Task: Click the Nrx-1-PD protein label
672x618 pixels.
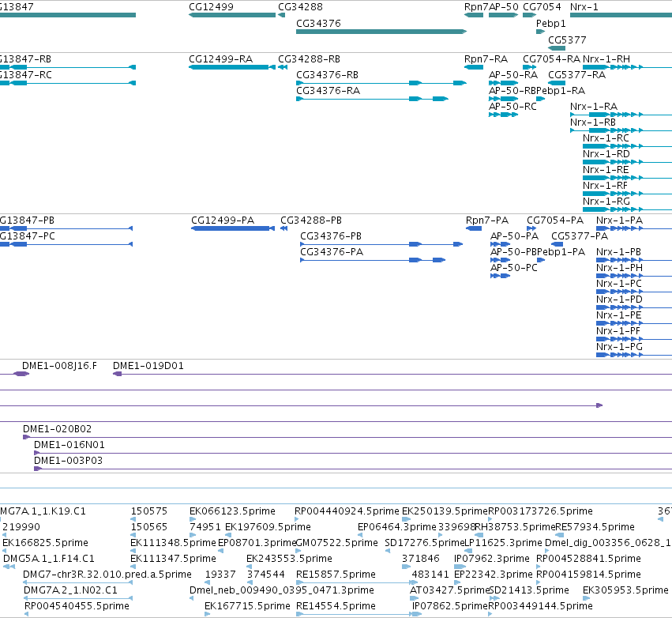Action: click(619, 300)
